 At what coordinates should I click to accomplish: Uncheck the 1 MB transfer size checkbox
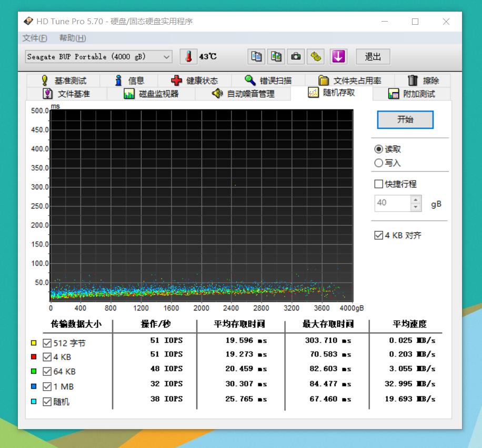47,386
